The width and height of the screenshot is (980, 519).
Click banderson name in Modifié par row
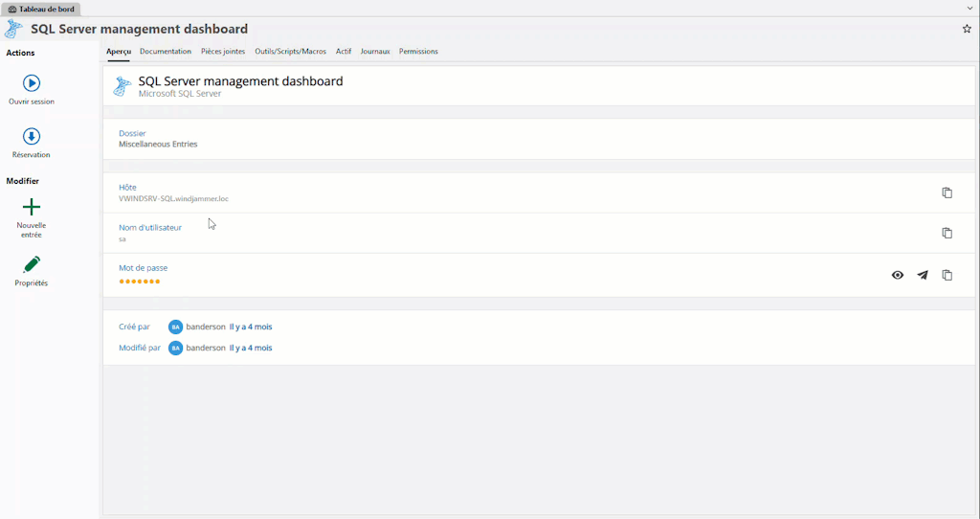pos(206,348)
